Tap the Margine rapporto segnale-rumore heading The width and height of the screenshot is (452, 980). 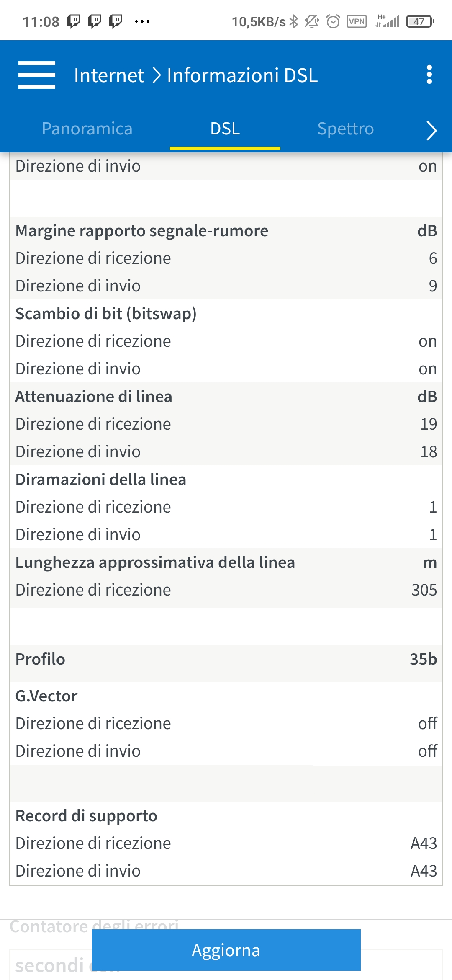coord(142,231)
